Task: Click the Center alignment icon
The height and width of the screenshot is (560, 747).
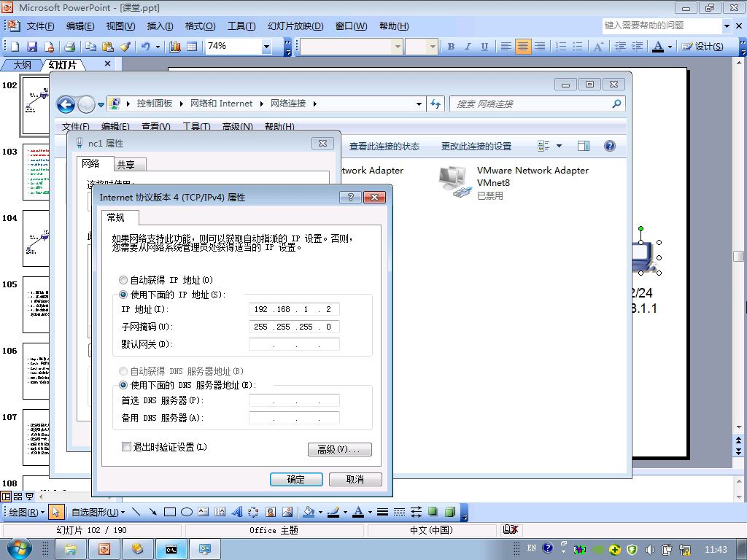Action: (x=522, y=46)
